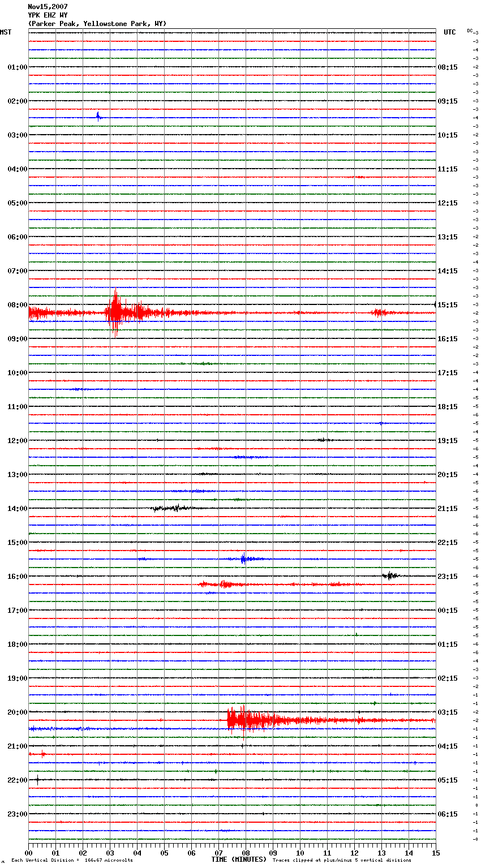This screenshot has height=868, width=481.
Task: Click the 09:15 UTC time label
Action: pos(448,101)
